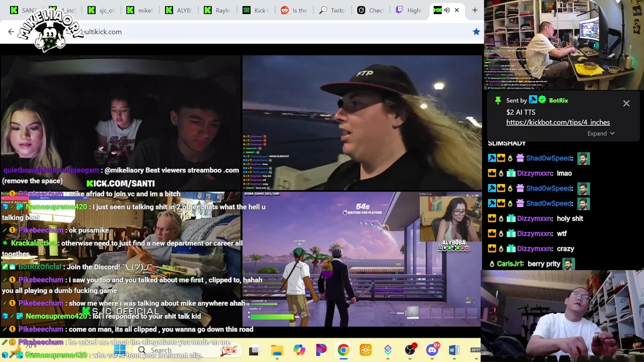Open the kickbot.com tips link

[558, 122]
